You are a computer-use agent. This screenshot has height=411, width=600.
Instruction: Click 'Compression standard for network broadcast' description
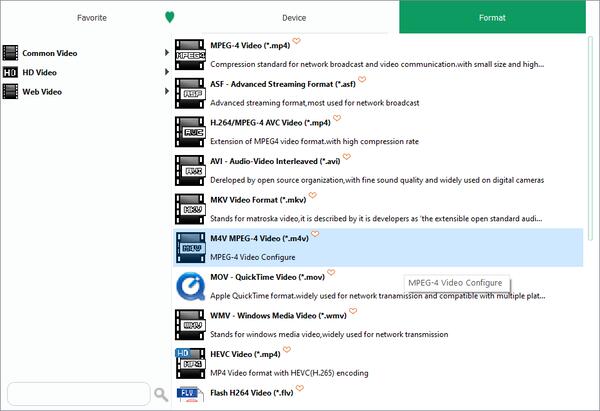pyautogui.click(x=377, y=64)
